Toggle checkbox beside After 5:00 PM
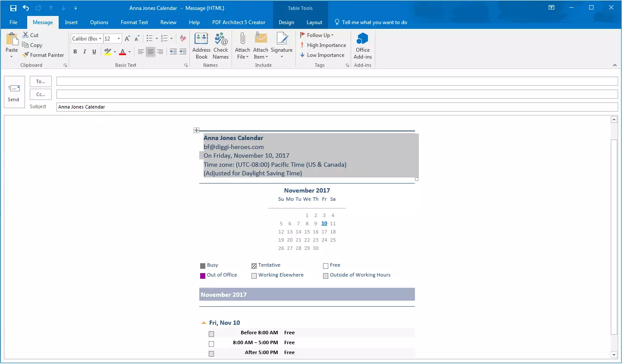Viewport: 622px width, 364px height. click(211, 354)
